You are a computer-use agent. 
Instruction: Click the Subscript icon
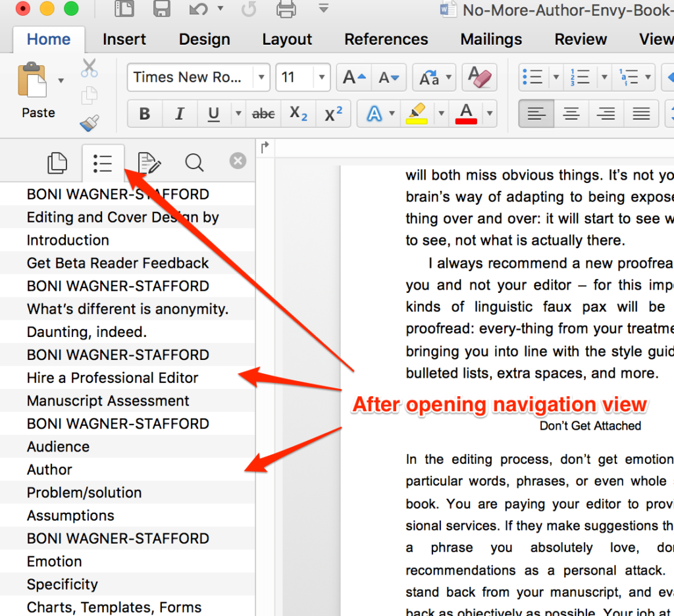[298, 113]
